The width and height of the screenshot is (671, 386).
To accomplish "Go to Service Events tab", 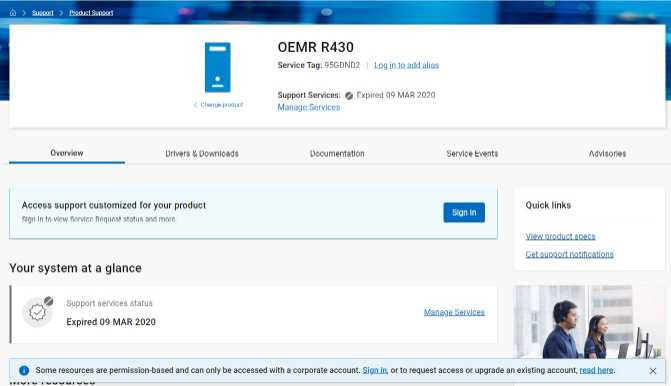I will 472,154.
